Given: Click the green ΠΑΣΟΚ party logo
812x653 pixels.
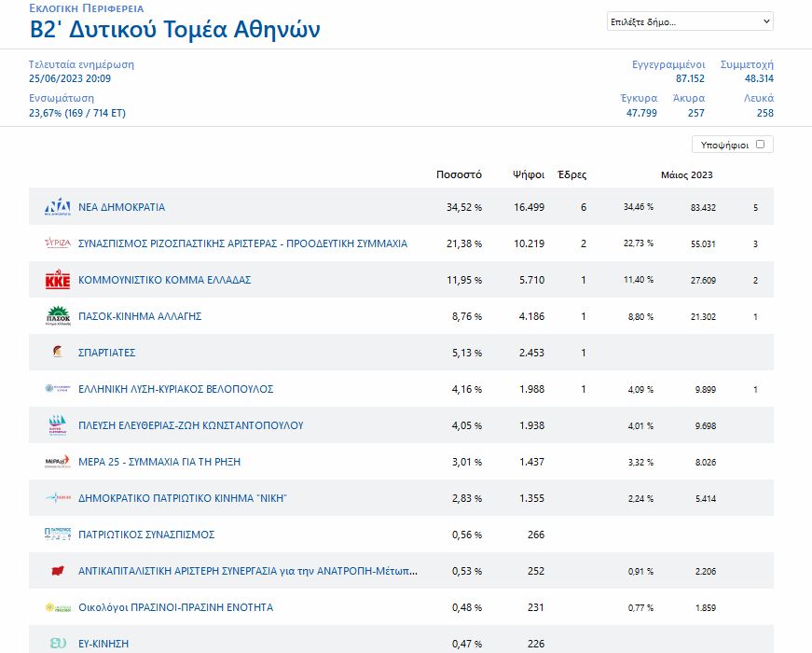Looking at the screenshot, I should pyautogui.click(x=58, y=316).
